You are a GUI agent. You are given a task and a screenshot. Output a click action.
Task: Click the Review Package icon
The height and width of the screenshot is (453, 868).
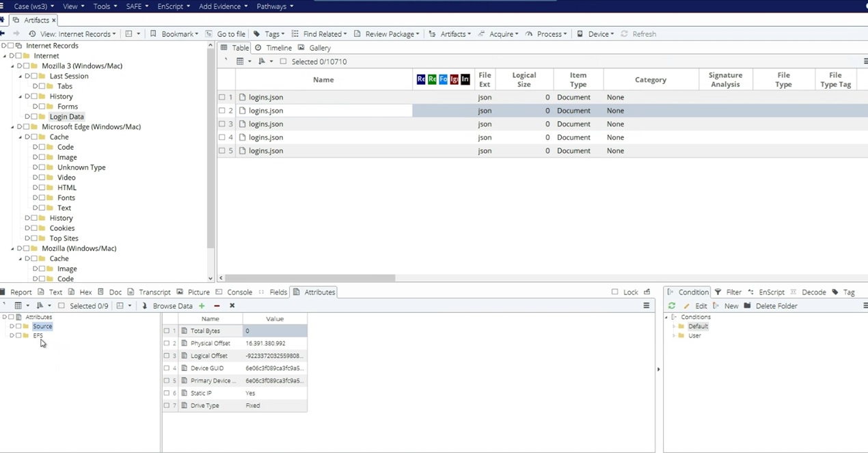[x=357, y=34]
